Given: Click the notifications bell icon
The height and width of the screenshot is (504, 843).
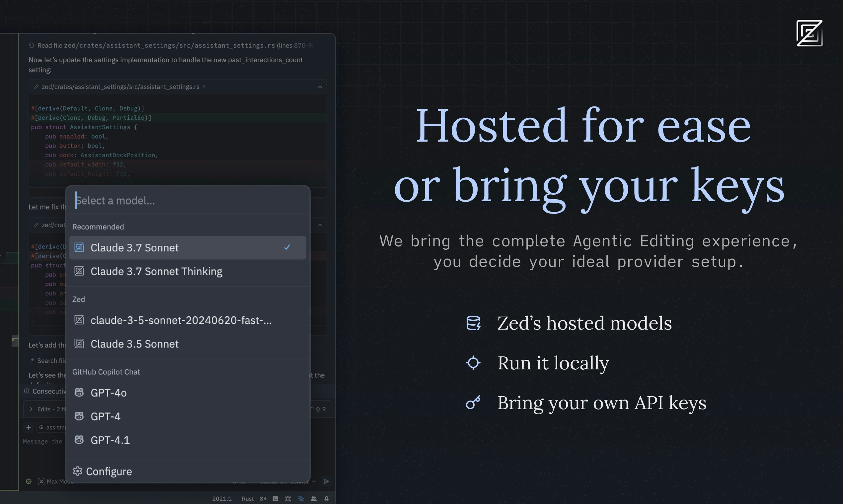Looking at the screenshot, I should (326, 499).
